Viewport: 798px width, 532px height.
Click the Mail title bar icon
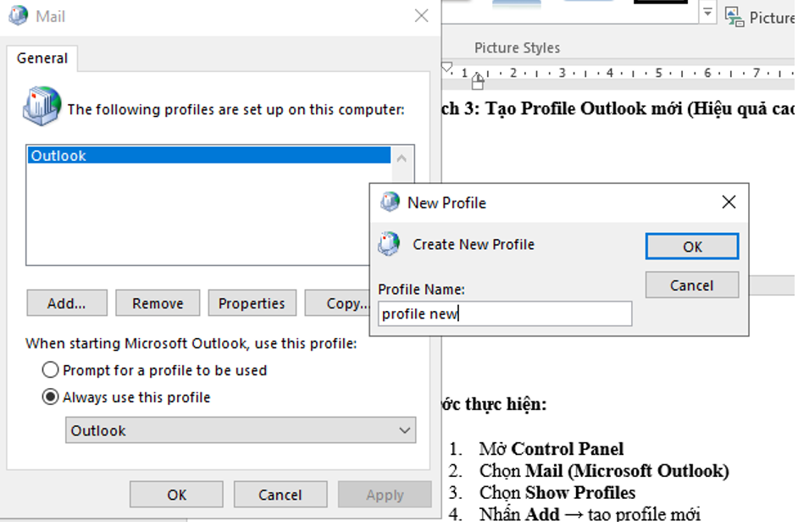19,16
